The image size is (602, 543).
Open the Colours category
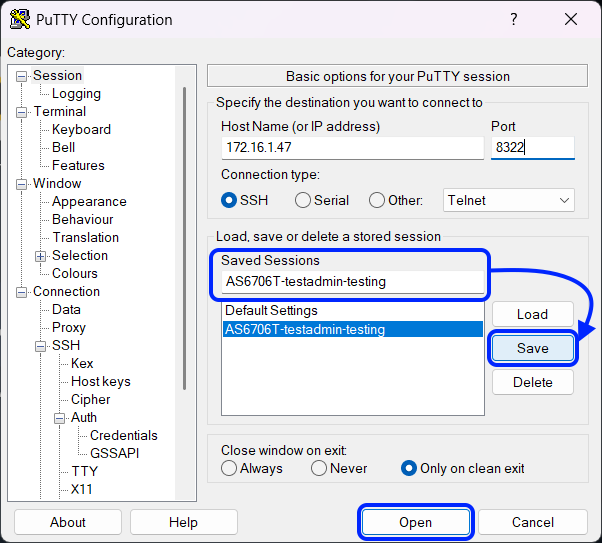pos(75,273)
